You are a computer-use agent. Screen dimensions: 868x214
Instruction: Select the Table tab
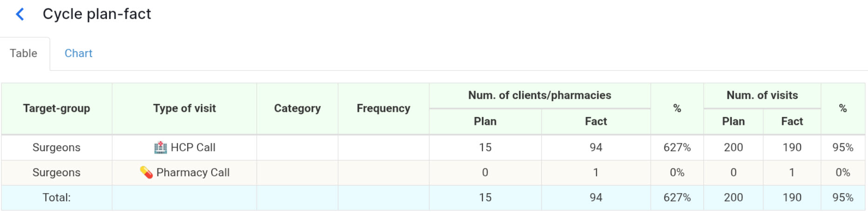[x=24, y=53]
